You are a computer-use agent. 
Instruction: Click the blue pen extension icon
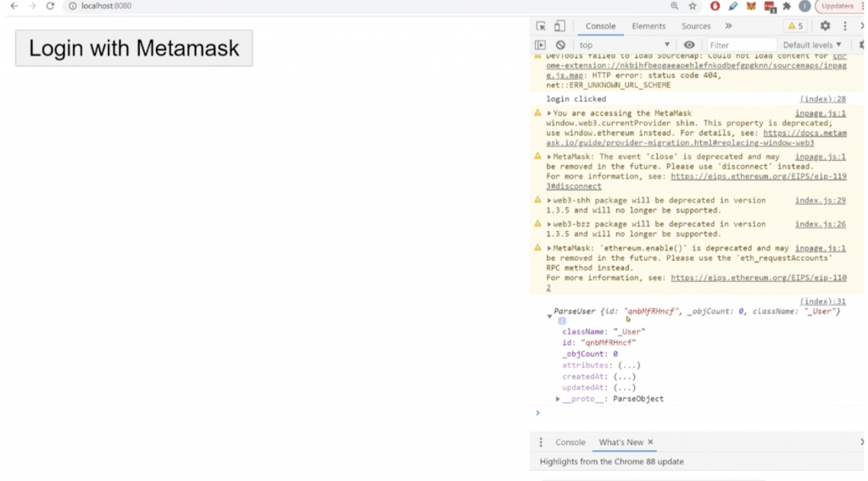click(x=733, y=6)
